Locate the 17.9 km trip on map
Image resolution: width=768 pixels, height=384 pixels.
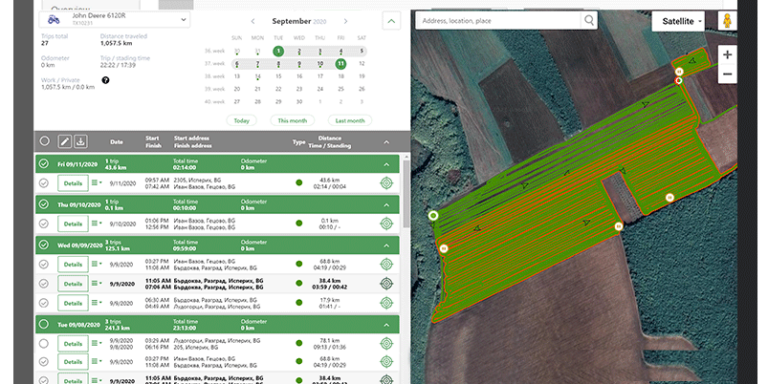(x=386, y=303)
